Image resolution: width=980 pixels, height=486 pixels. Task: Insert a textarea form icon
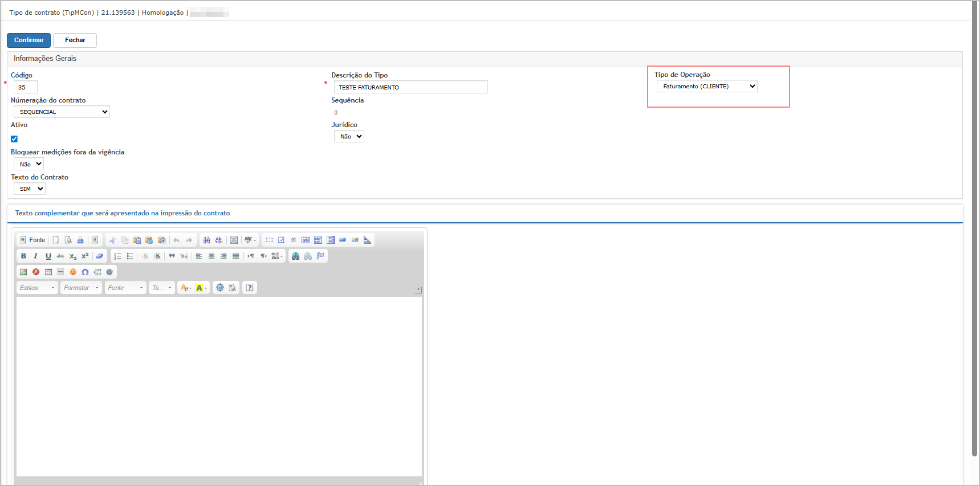pyautogui.click(x=318, y=240)
